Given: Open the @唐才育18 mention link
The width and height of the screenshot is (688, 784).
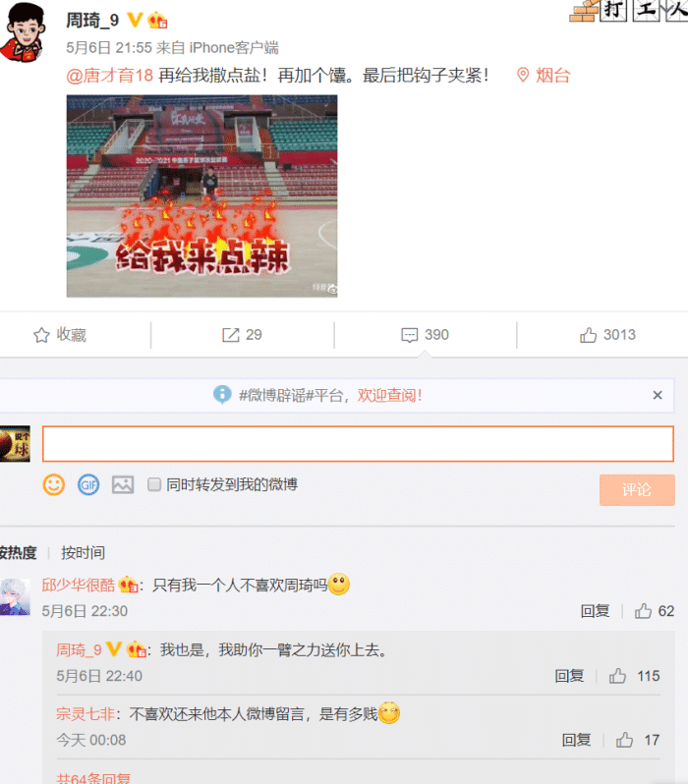Looking at the screenshot, I should (109, 76).
